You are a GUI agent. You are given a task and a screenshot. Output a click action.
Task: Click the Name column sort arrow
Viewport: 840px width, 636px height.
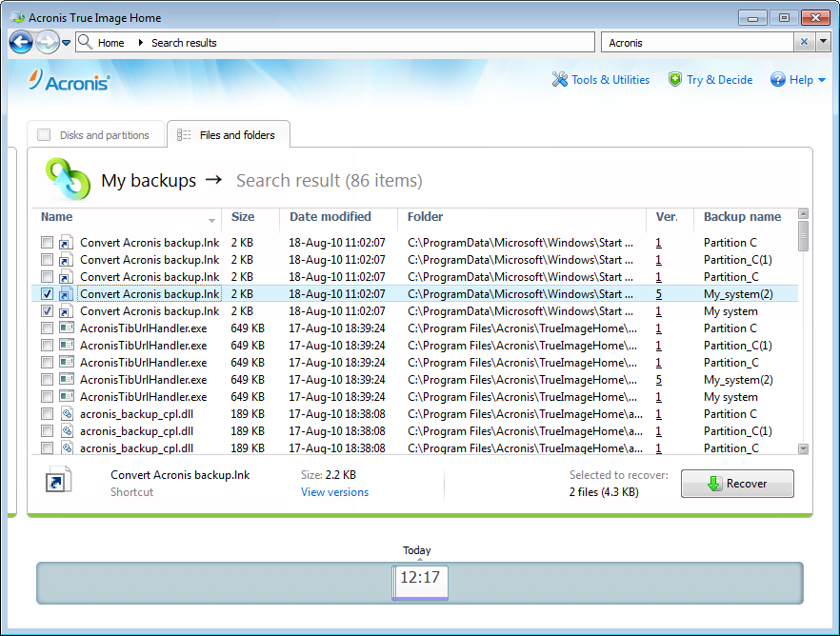click(x=211, y=220)
